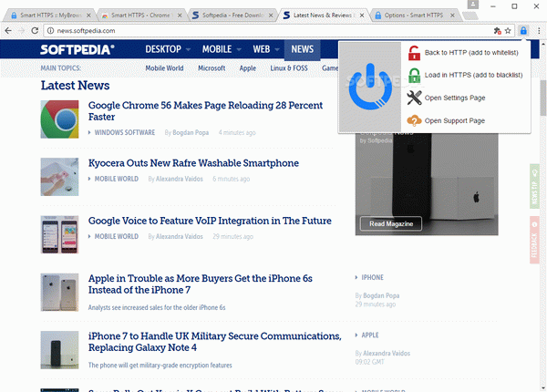This screenshot has height=392, width=547.
Task: Click author Alexandra Vaidos on Kyocera article
Action: (180, 179)
